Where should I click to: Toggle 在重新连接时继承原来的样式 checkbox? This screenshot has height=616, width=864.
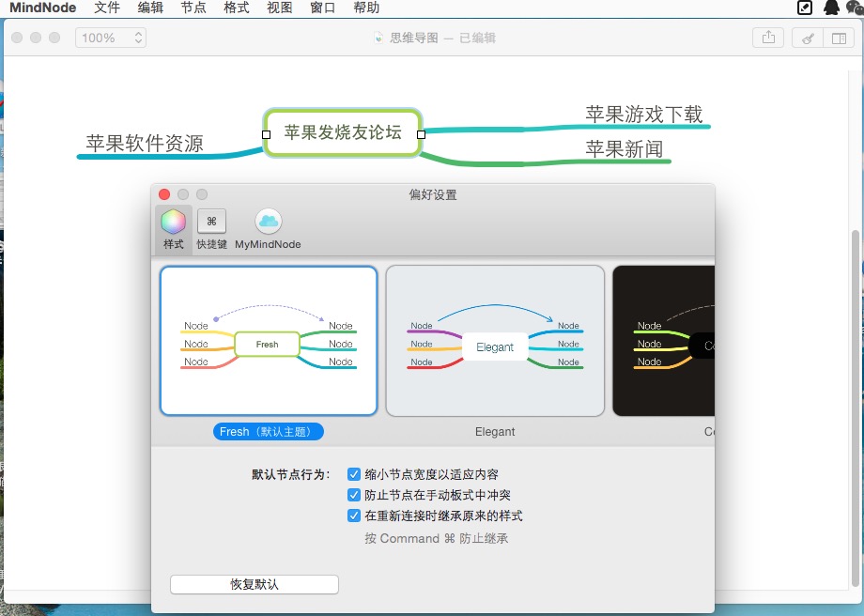pyautogui.click(x=354, y=516)
